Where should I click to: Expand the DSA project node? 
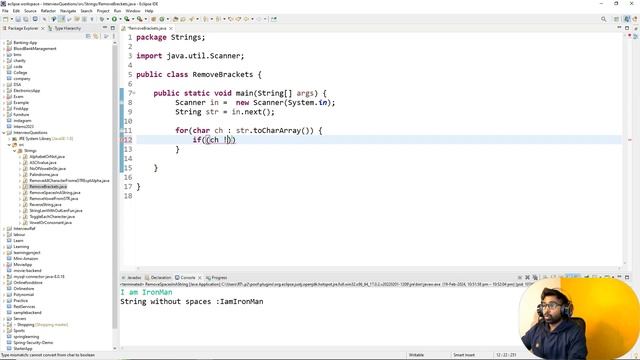tap(4, 84)
